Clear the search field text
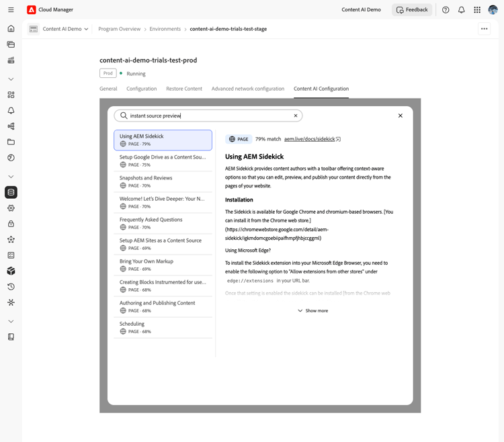This screenshot has width=504, height=442. point(296,116)
